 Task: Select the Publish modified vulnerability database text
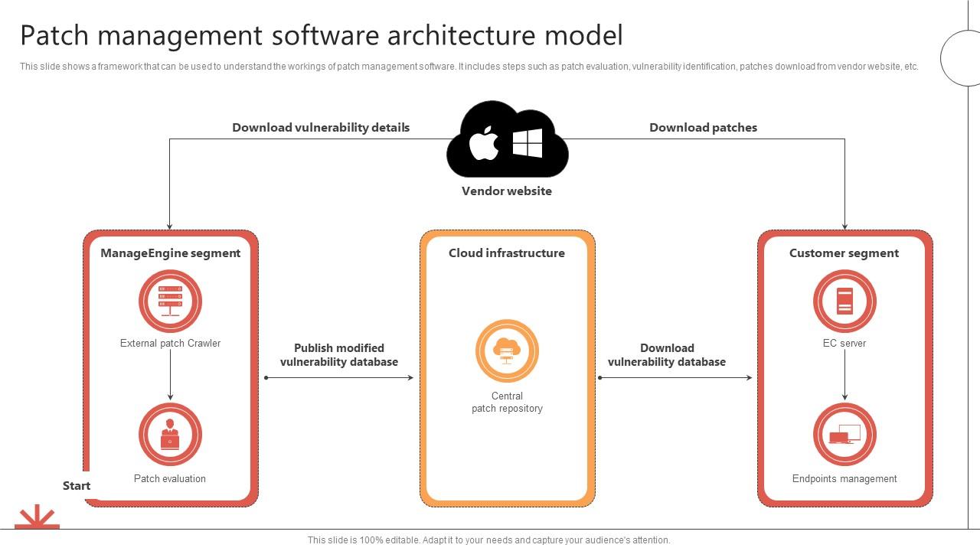tap(339, 355)
